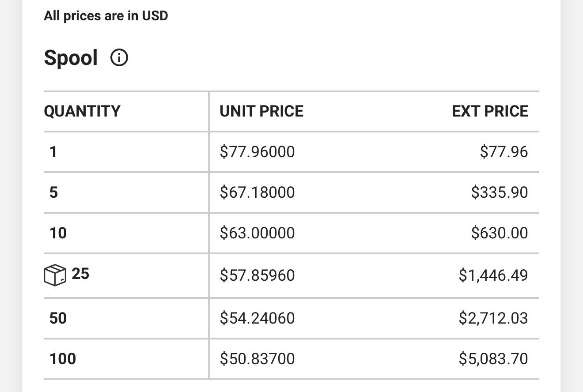Viewport: 583px width, 392px height.
Task: Select quantity 50 price break
Action: [58, 318]
